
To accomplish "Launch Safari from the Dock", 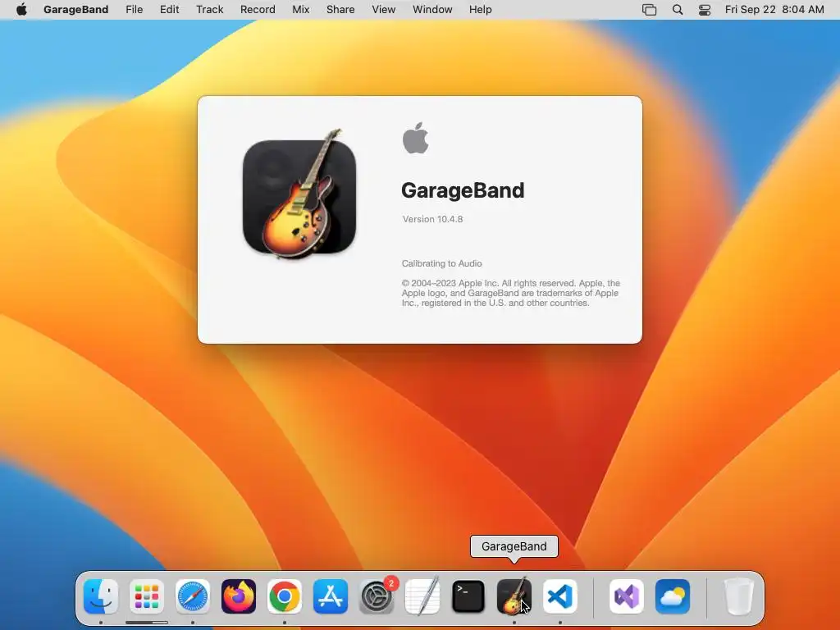I will [193, 596].
